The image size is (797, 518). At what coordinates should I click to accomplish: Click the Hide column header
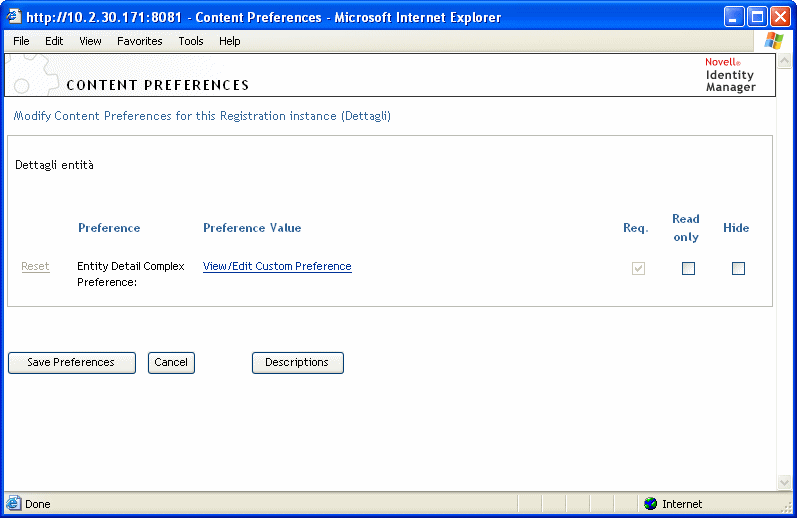point(736,228)
